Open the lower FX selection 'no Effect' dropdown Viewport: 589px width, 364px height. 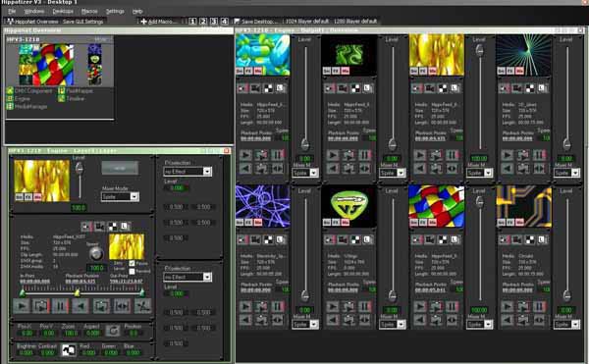coord(187,277)
